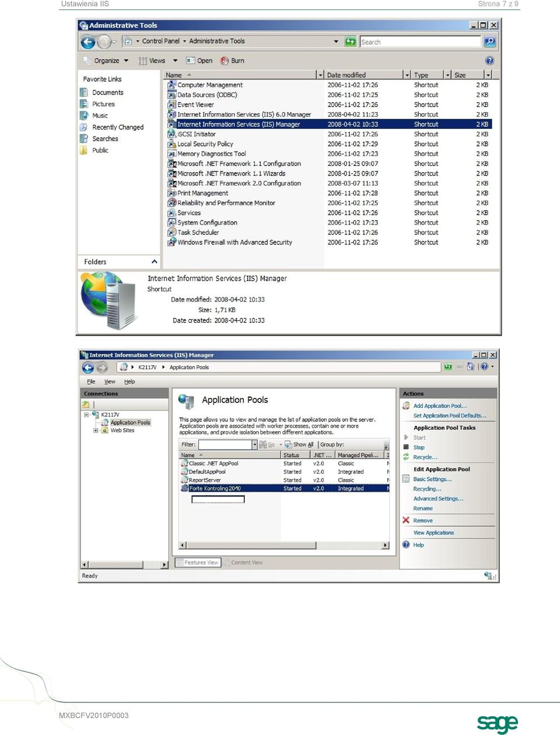Expand the Folders pane chevron
This screenshot has height=735, width=560.
tap(155, 262)
